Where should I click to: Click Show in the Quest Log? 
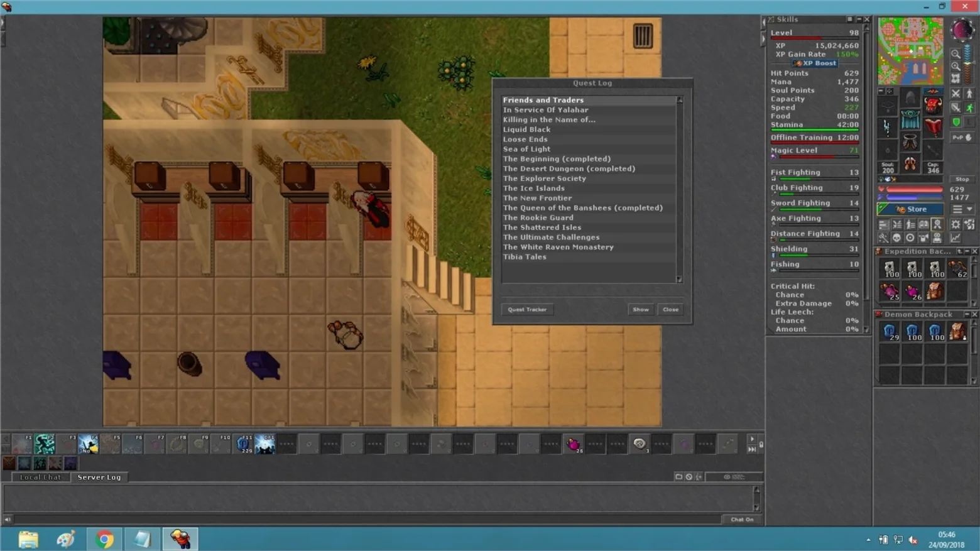[641, 309]
